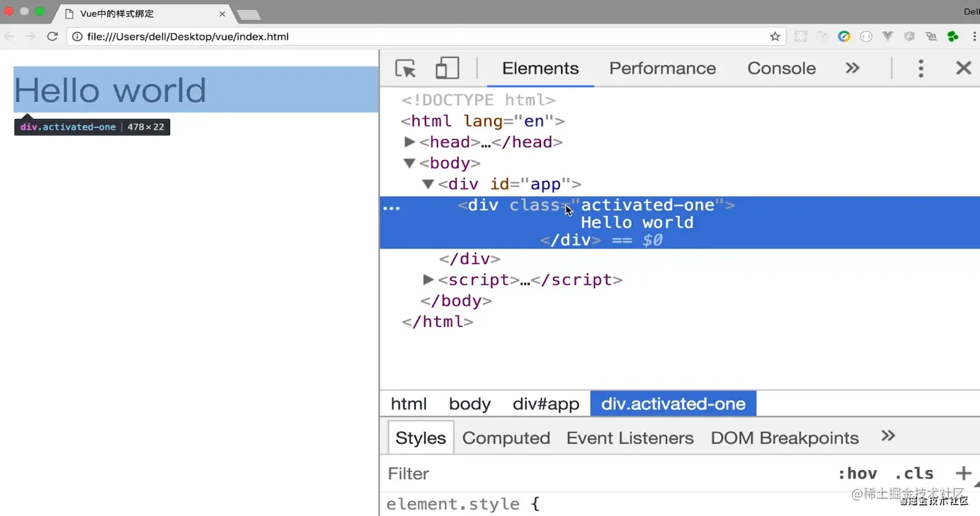Expand the script element node

[x=428, y=280]
